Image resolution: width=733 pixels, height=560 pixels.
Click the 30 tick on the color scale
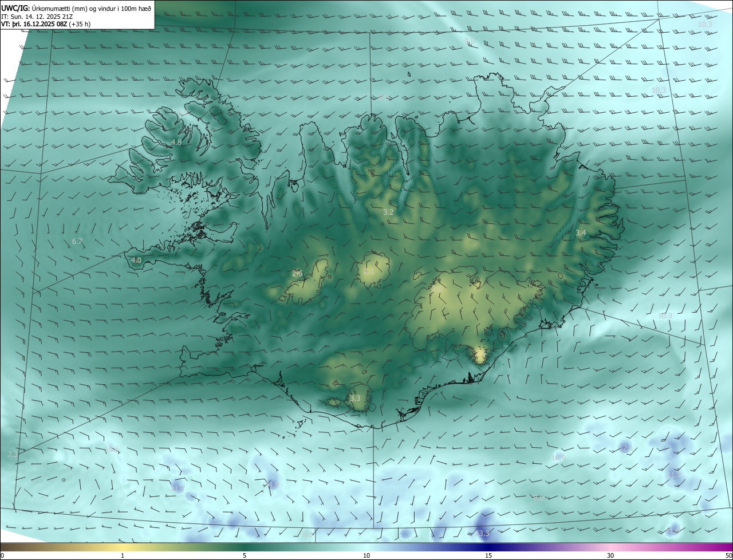pyautogui.click(x=610, y=555)
